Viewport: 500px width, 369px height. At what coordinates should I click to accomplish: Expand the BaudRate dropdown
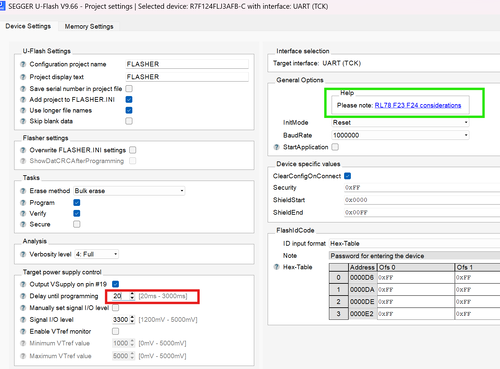(400, 135)
